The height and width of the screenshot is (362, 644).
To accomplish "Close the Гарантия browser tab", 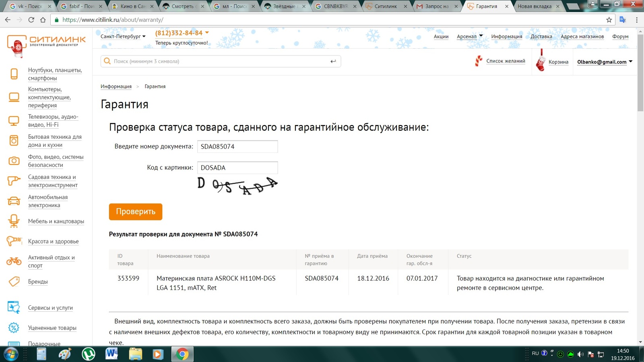I will tap(507, 6).
